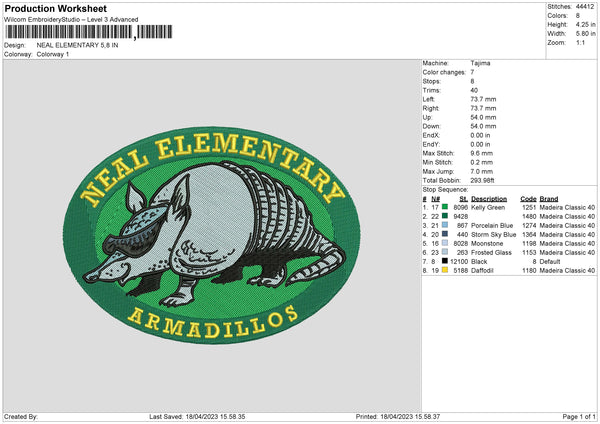Click thread code 1180 in Daffodil row
This screenshot has height=424, width=600.
pyautogui.click(x=529, y=271)
